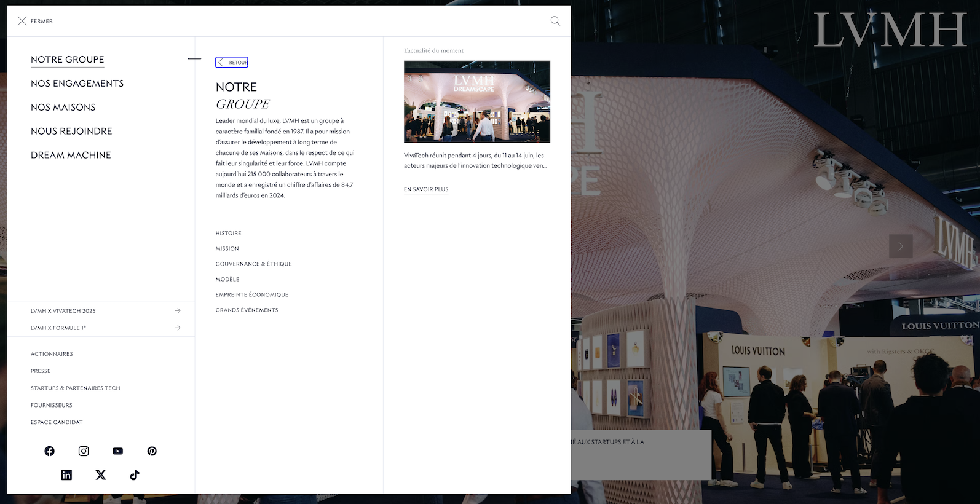Go to FOURNISSEURS page
The width and height of the screenshot is (980, 504).
pos(52,406)
